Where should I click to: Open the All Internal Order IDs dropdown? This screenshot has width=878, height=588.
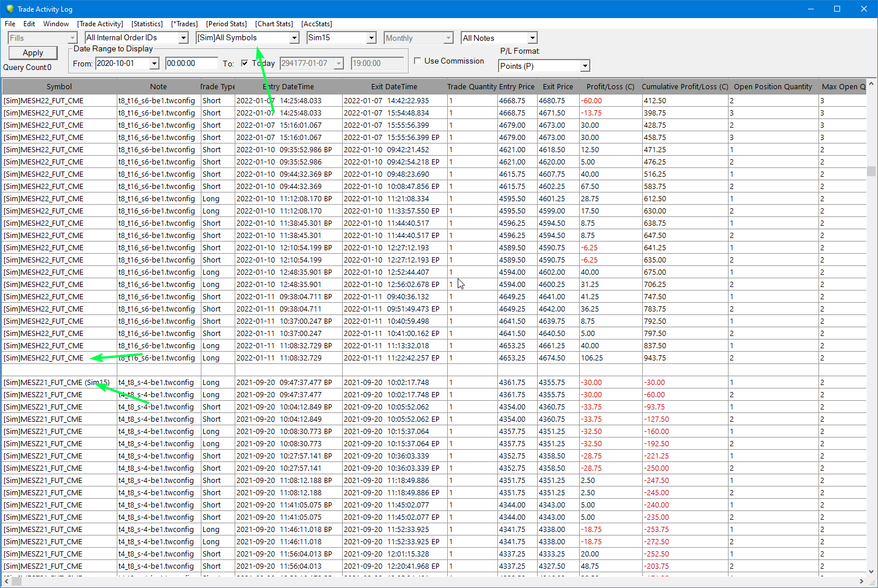(183, 38)
